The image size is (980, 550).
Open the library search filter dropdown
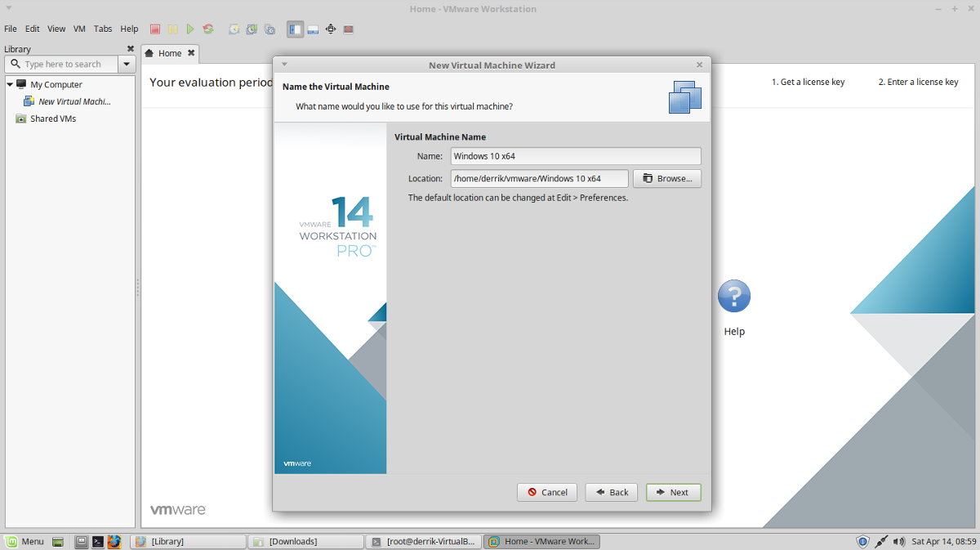click(127, 64)
